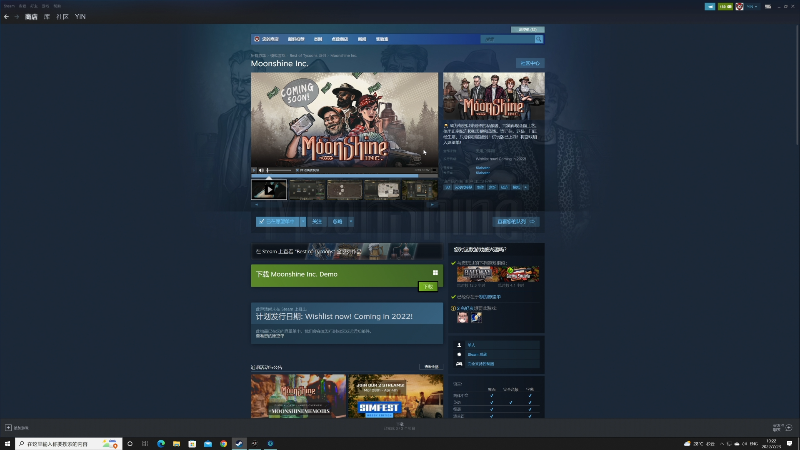Expand the wishlist button dropdown arrow
The width and height of the screenshot is (800, 450).
coord(303,221)
